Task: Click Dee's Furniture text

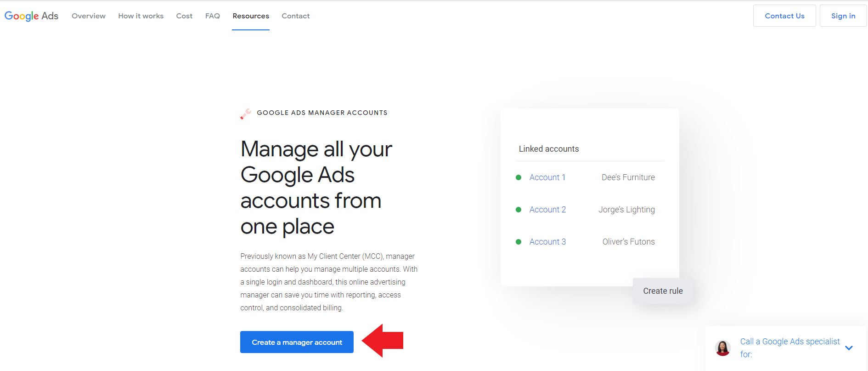Action: pyautogui.click(x=628, y=177)
